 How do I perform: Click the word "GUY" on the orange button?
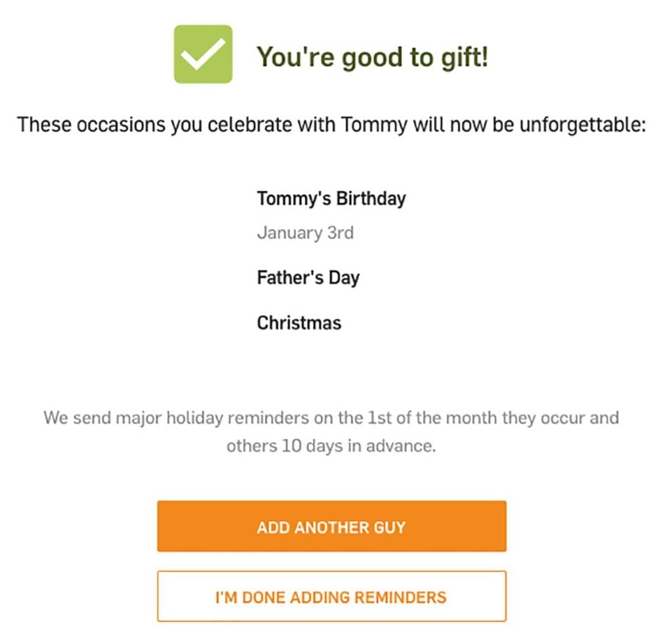pyautogui.click(x=390, y=527)
